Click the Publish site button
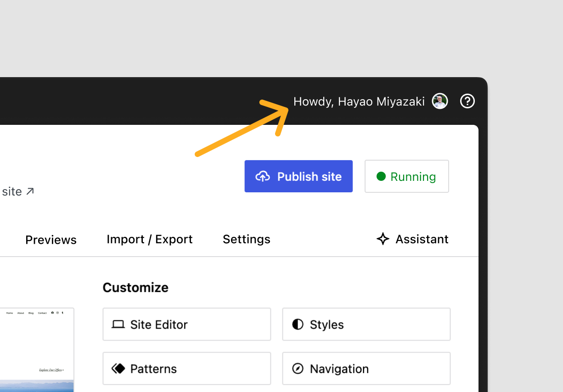Viewport: 563px width, 392px height. tap(298, 176)
